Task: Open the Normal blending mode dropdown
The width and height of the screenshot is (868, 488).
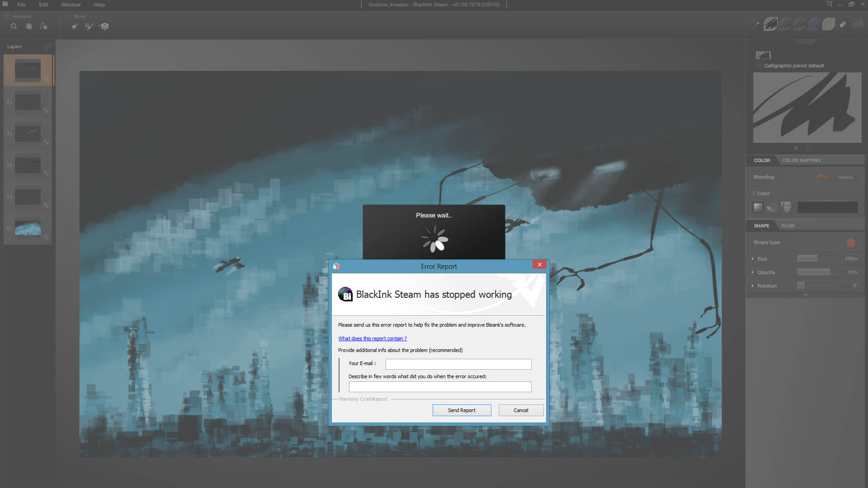Action: [845, 177]
